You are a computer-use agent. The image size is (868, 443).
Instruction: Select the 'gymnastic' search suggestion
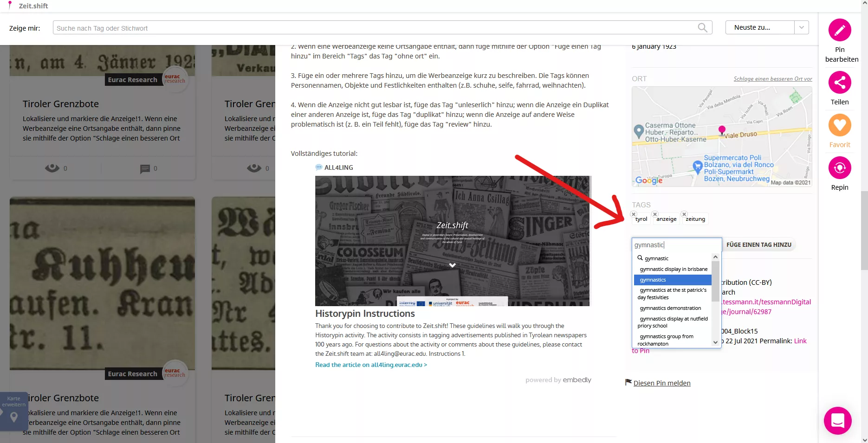tap(673, 258)
